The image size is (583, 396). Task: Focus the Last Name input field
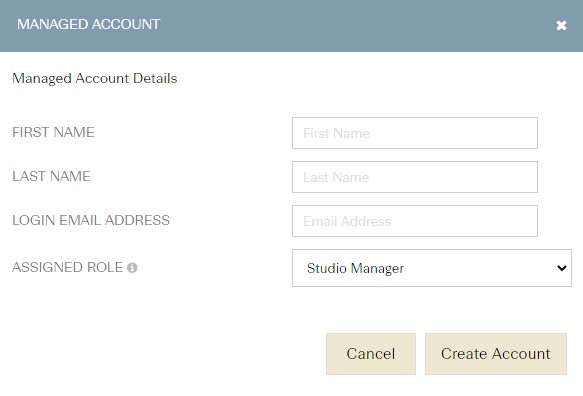[x=415, y=177]
